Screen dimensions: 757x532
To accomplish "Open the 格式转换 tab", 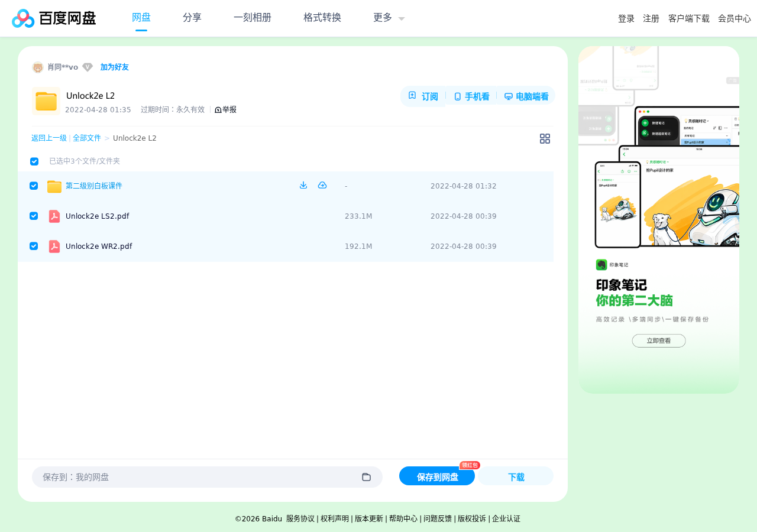I will coord(322,18).
